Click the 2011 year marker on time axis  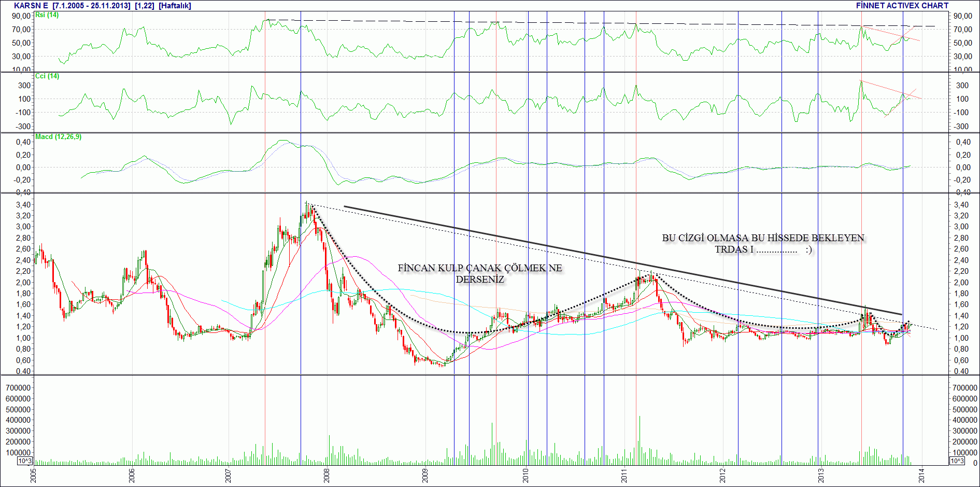624,476
